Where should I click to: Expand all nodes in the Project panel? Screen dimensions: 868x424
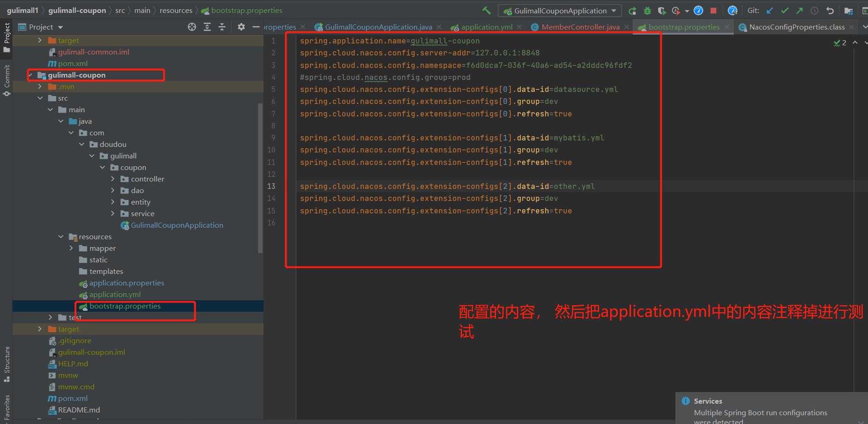point(207,27)
